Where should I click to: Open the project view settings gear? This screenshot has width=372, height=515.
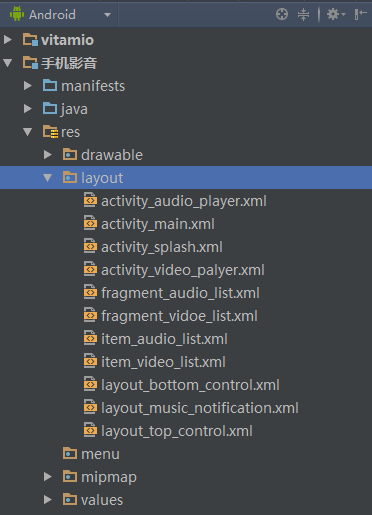(x=336, y=14)
